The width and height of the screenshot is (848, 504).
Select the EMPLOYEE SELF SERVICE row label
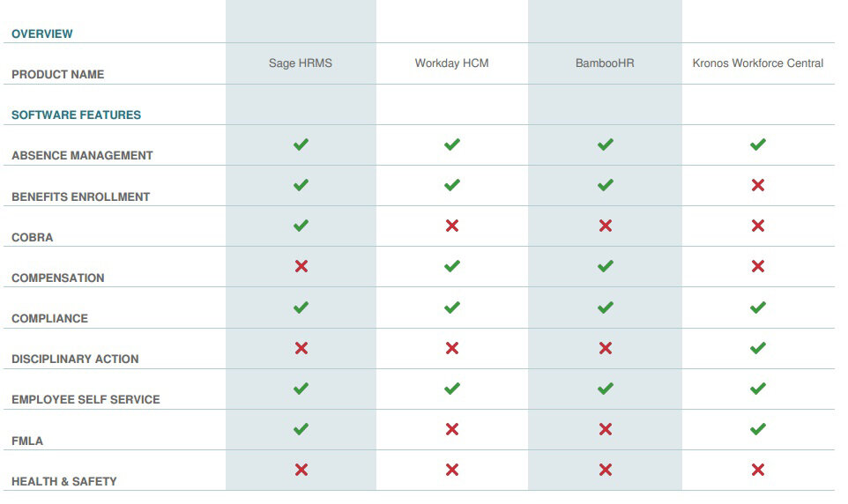[86, 399]
